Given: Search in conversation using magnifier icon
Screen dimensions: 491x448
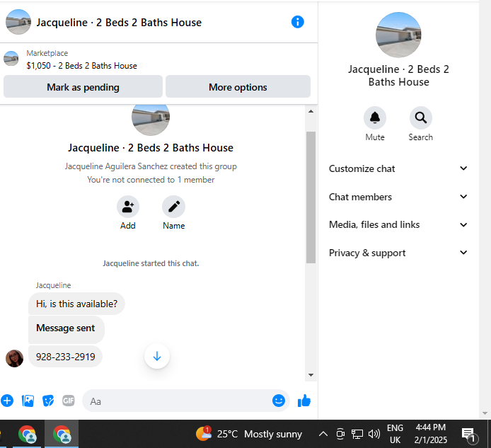Looking at the screenshot, I should [x=420, y=118].
